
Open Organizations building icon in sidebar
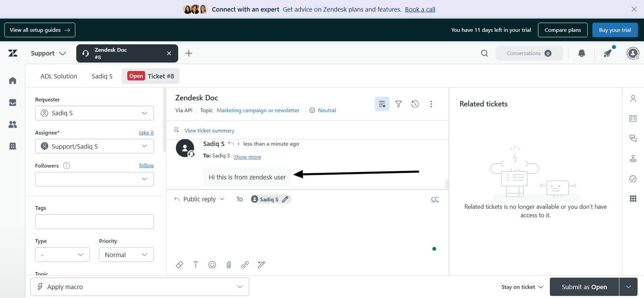pyautogui.click(x=13, y=146)
